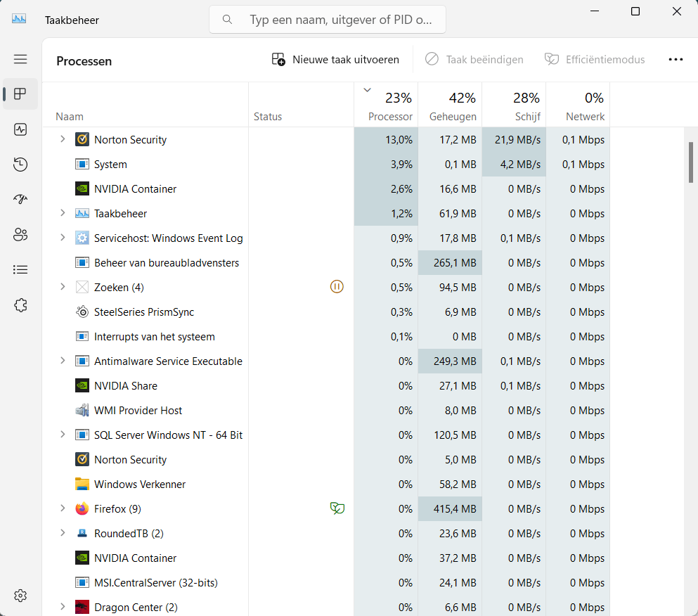Open Task Manager settings gear

point(20,596)
